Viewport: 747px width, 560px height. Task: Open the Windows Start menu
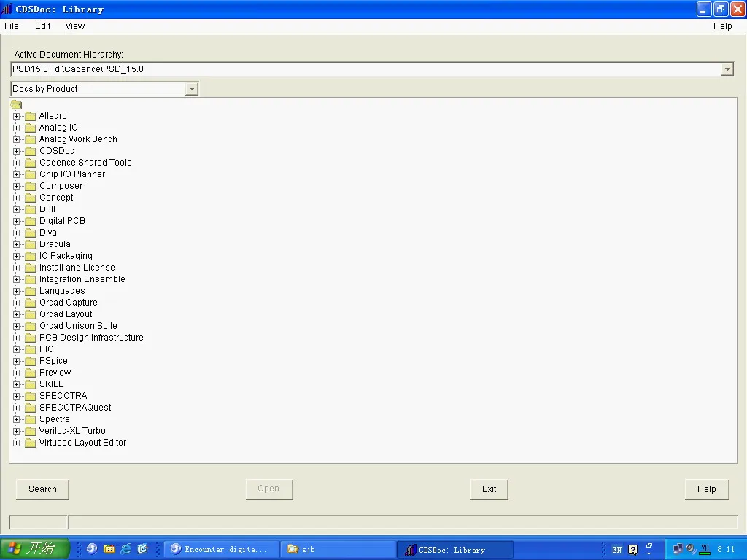coord(35,548)
